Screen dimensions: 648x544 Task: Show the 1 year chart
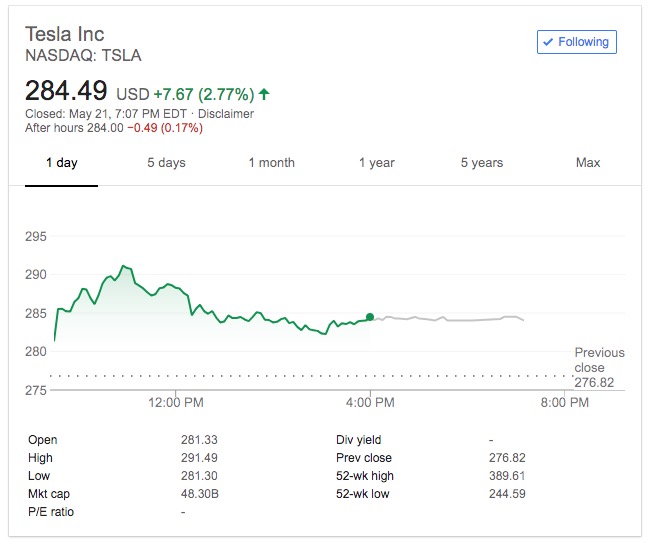point(377,163)
